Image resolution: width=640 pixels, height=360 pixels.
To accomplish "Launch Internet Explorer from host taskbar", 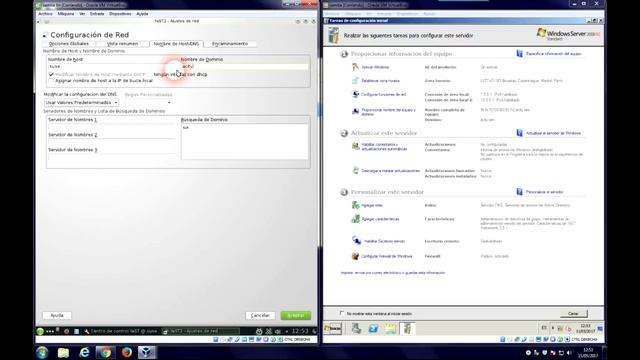I will 84,352.
